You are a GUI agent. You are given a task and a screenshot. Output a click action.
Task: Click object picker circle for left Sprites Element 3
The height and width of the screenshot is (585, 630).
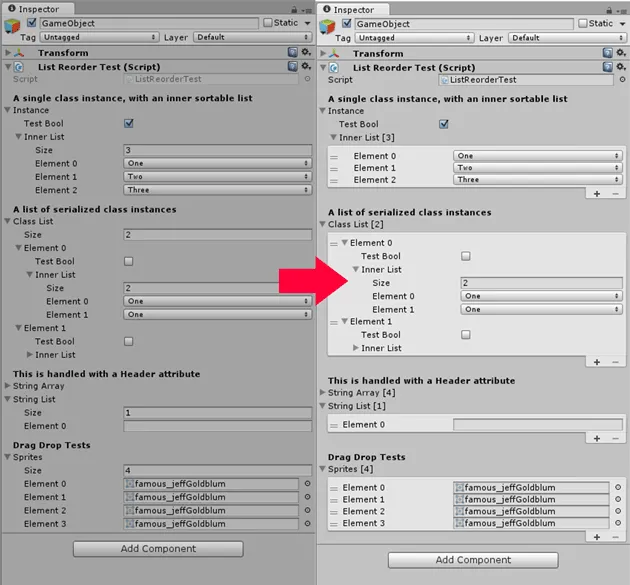tap(307, 524)
